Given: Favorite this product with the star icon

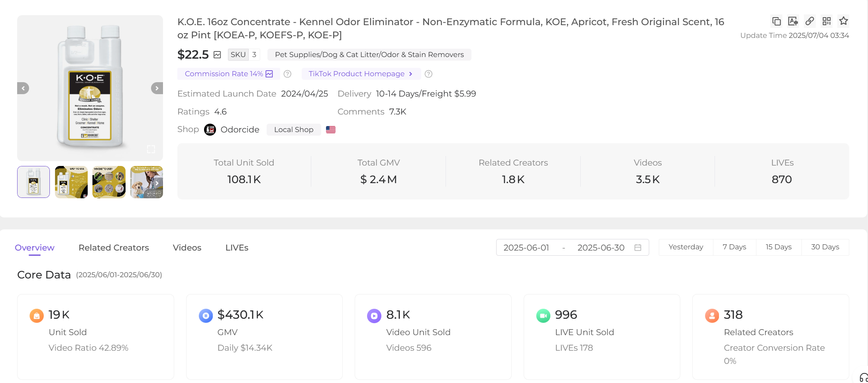Looking at the screenshot, I should pyautogui.click(x=843, y=21).
